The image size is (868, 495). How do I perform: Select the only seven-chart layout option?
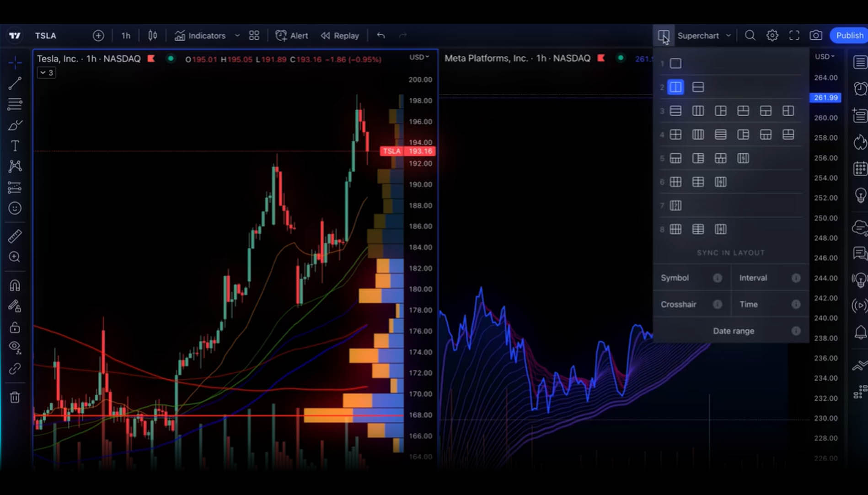675,206
